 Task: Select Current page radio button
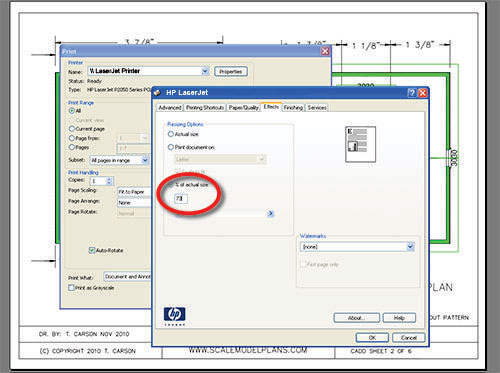tap(71, 129)
